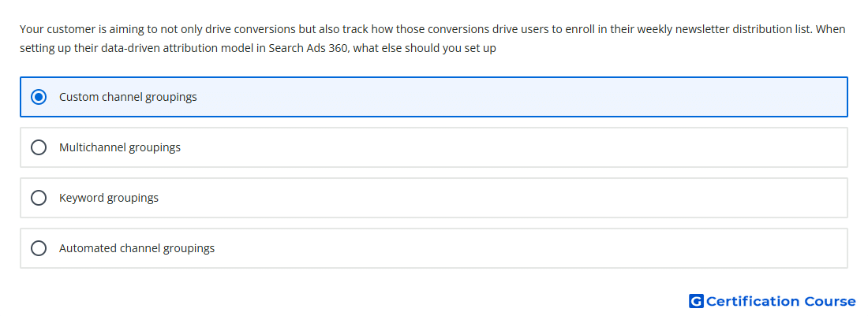Click the "Custom channel groupings" label text

tap(128, 97)
